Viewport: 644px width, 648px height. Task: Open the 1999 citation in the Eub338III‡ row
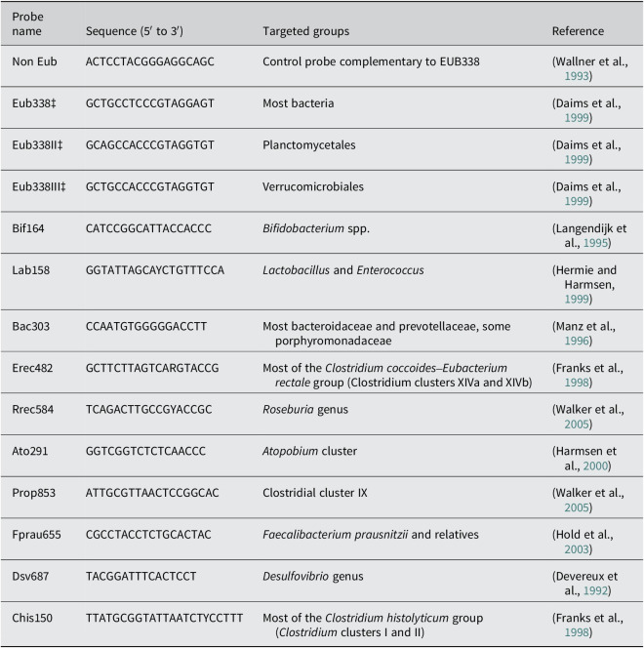[x=577, y=201]
